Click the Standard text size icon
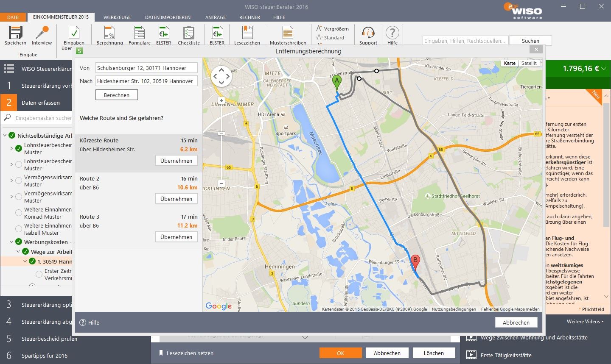 click(x=319, y=37)
